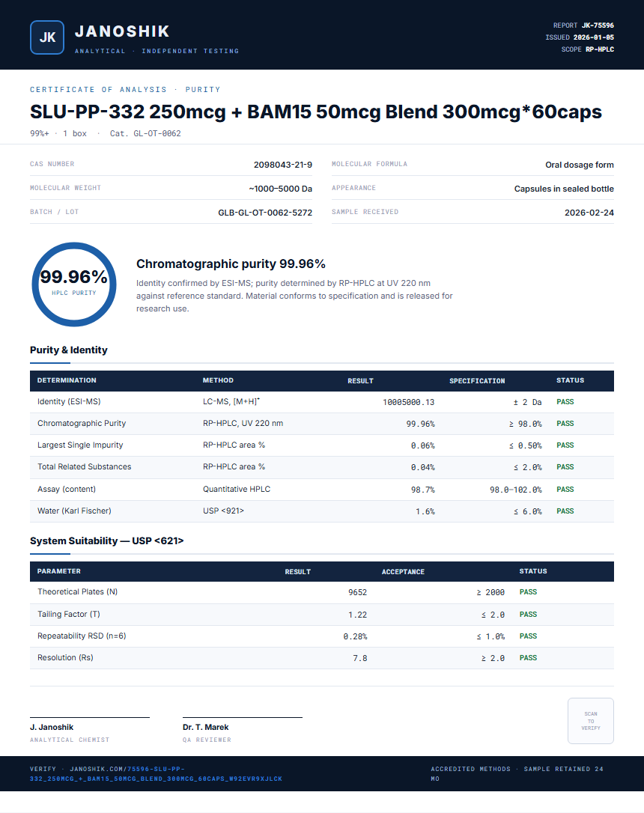Screen dimensions: 644x813
Task: Select CAS number 2098043-21-9
Action: click(282, 165)
